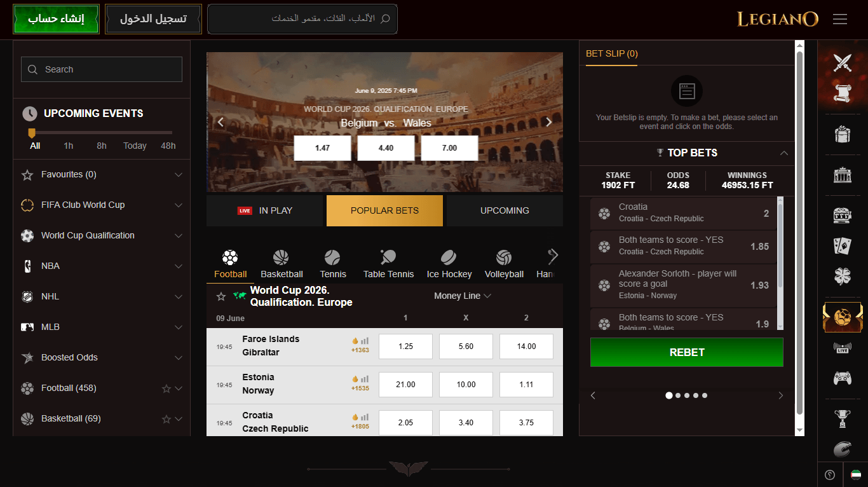Select the Tennis sport tab
The height and width of the screenshot is (487, 868).
[x=333, y=264]
